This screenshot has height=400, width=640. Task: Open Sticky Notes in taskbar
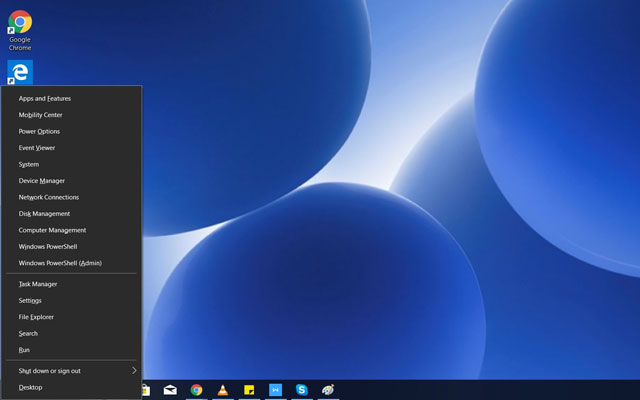click(249, 390)
